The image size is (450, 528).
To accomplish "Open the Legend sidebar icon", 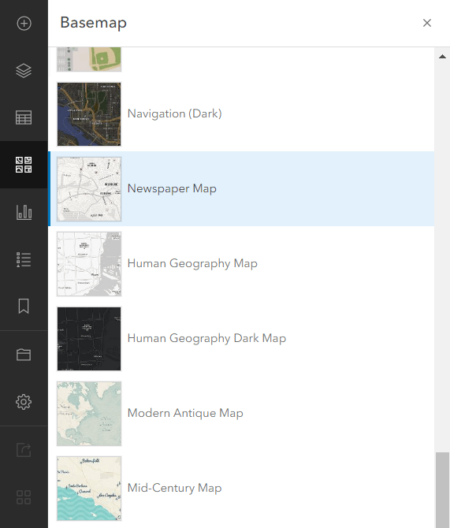I will [24, 260].
